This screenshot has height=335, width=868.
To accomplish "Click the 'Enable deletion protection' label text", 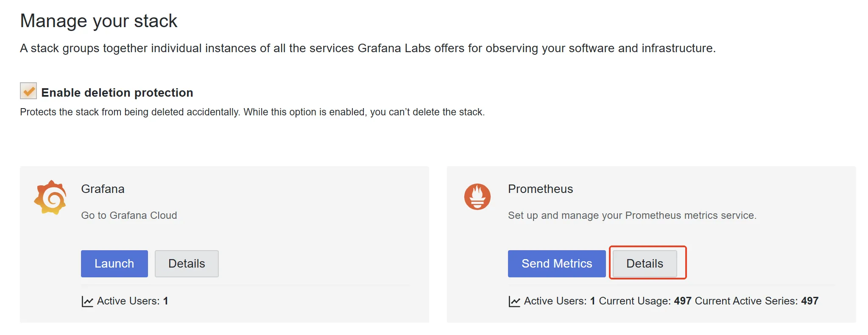I will [117, 92].
